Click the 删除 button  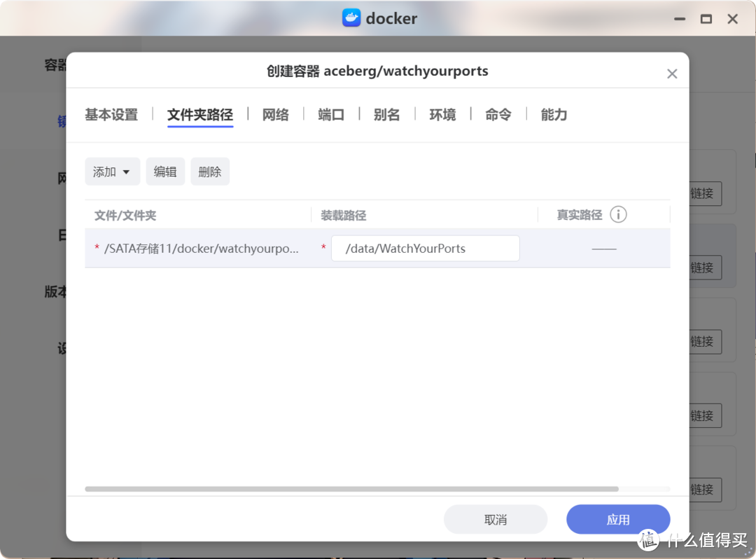coord(209,171)
